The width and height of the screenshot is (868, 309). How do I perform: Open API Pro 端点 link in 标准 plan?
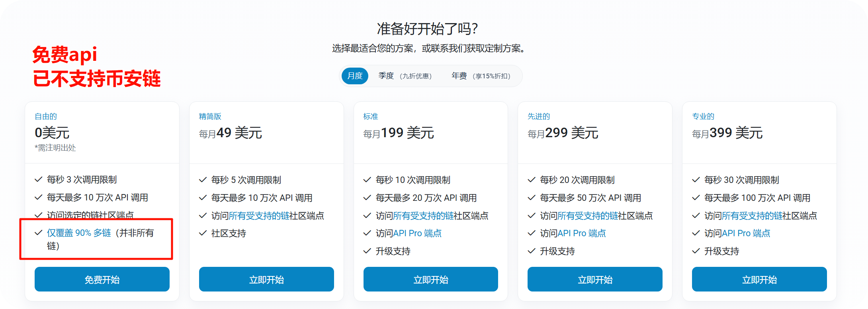(417, 233)
